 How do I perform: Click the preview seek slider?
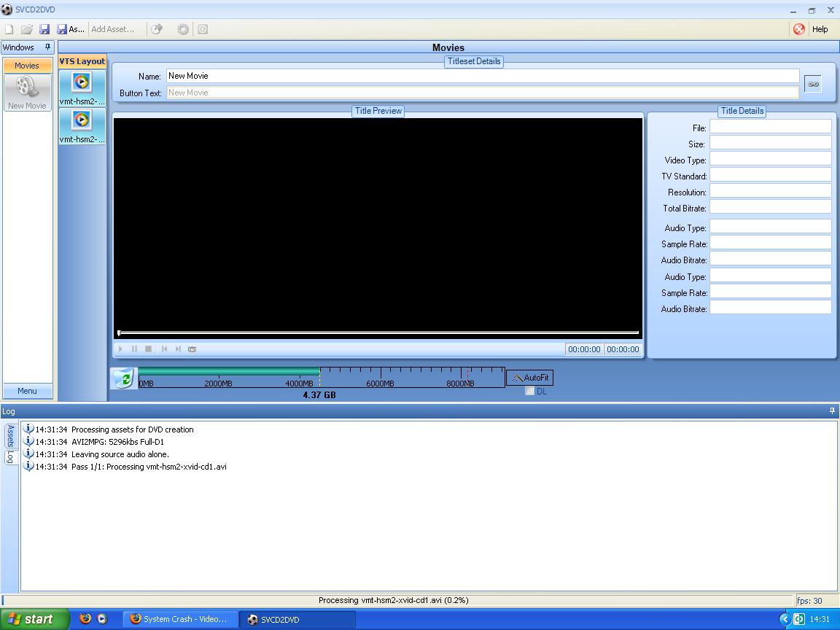point(378,332)
